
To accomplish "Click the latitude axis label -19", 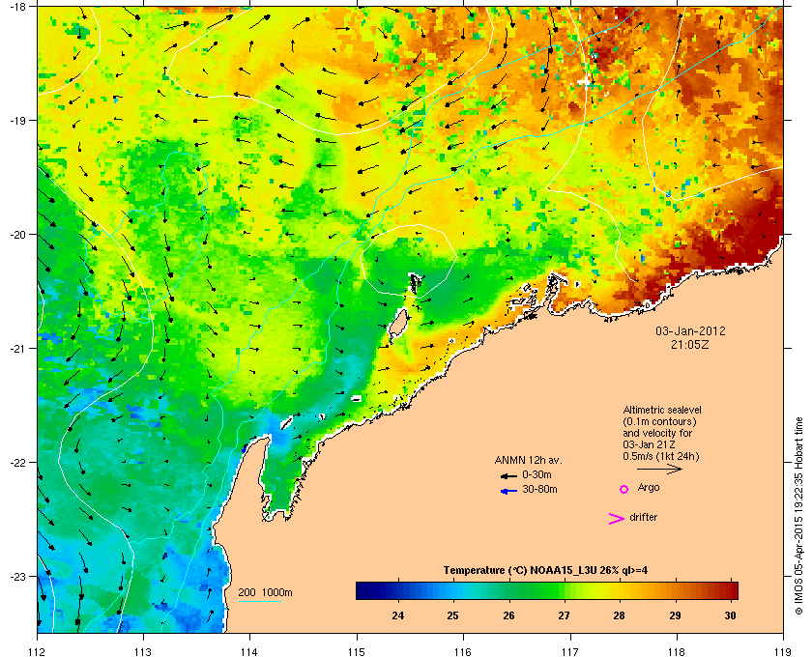I will click(17, 120).
